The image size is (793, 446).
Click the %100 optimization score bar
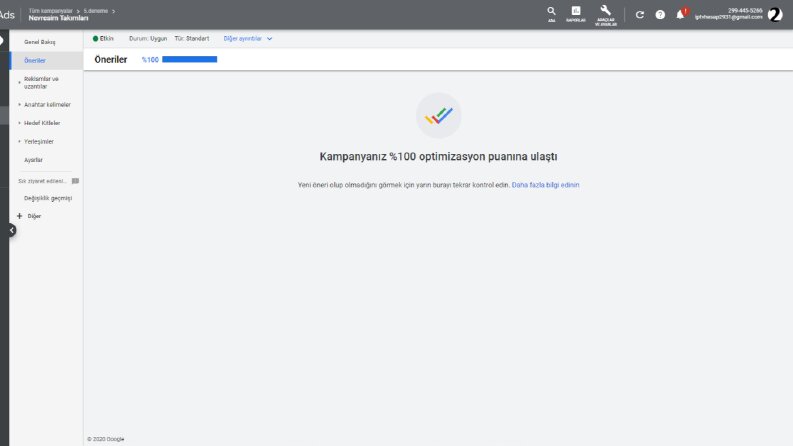click(190, 59)
